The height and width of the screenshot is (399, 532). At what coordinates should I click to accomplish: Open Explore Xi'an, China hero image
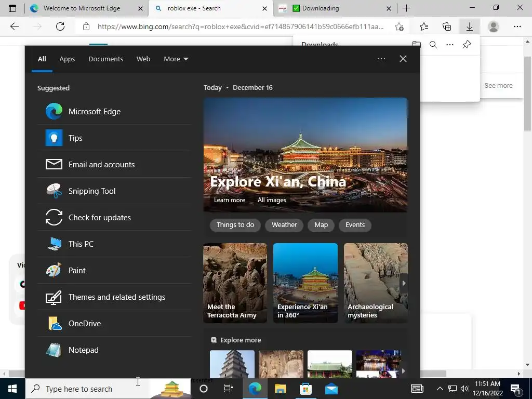coord(305,155)
